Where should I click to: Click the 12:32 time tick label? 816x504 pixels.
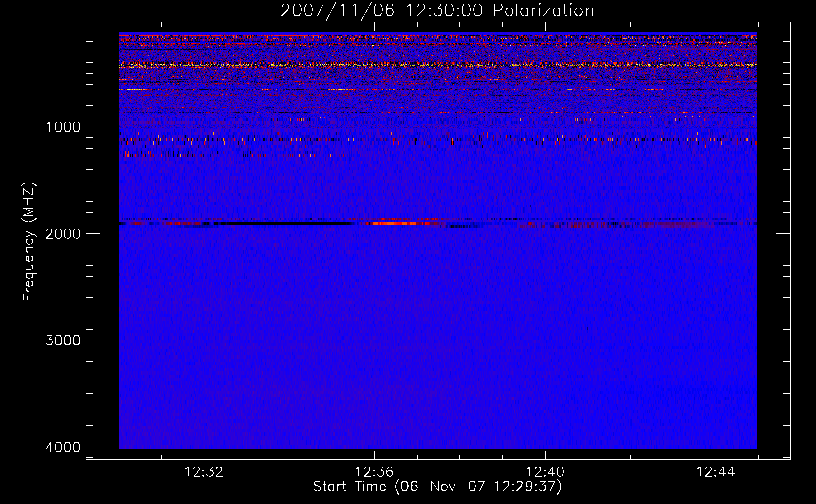tap(204, 472)
